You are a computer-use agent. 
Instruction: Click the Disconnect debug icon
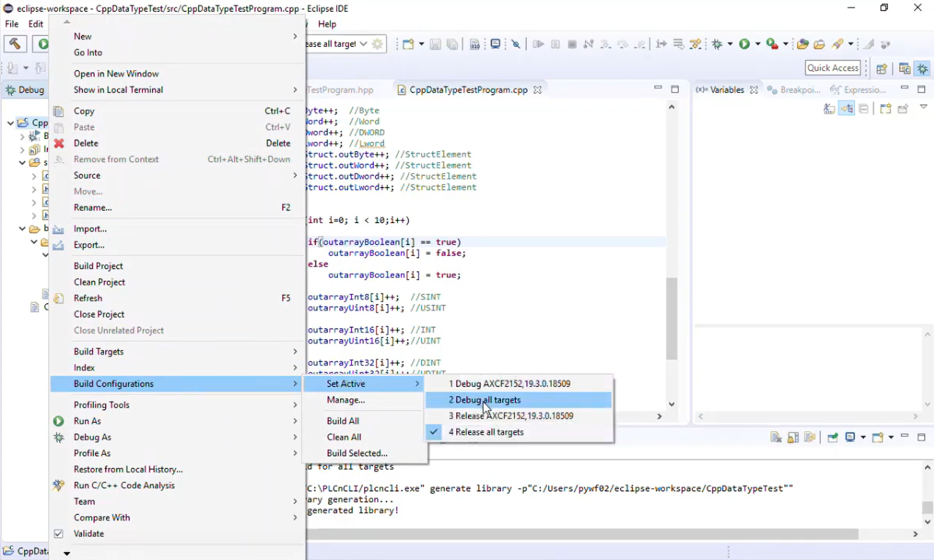tap(589, 44)
